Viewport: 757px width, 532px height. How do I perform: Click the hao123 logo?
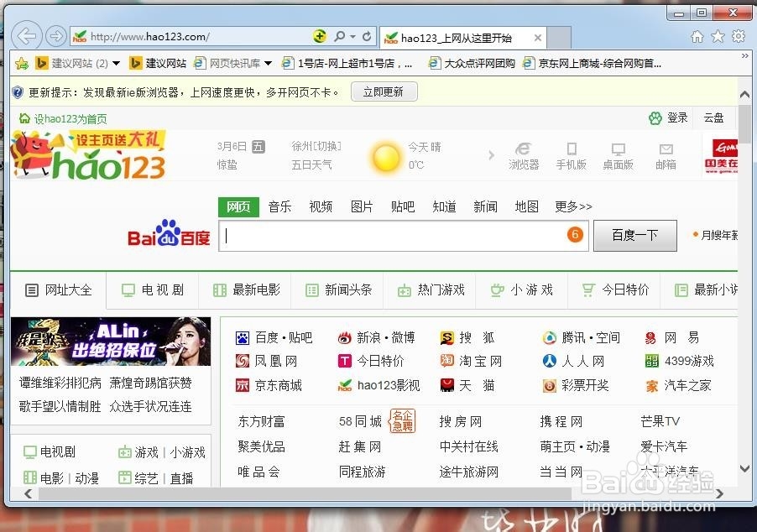tap(88, 155)
